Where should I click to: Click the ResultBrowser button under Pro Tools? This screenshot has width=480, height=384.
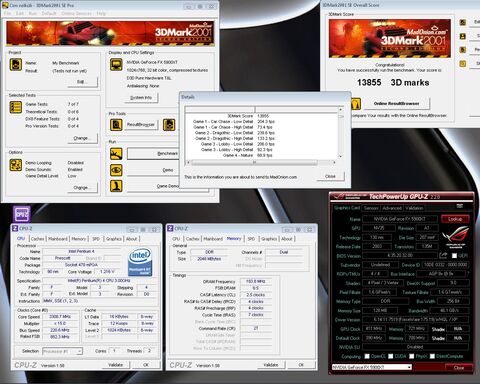(x=141, y=125)
